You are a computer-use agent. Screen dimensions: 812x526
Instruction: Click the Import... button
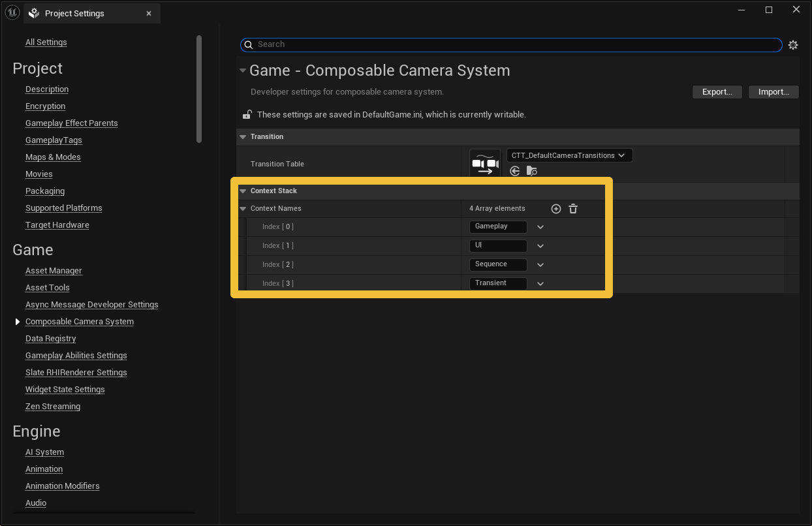tap(773, 92)
